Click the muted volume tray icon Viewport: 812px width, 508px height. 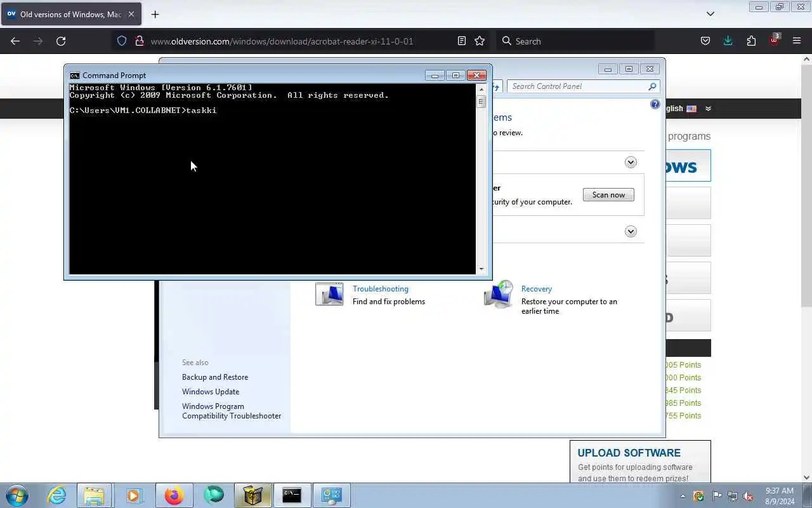click(749, 496)
